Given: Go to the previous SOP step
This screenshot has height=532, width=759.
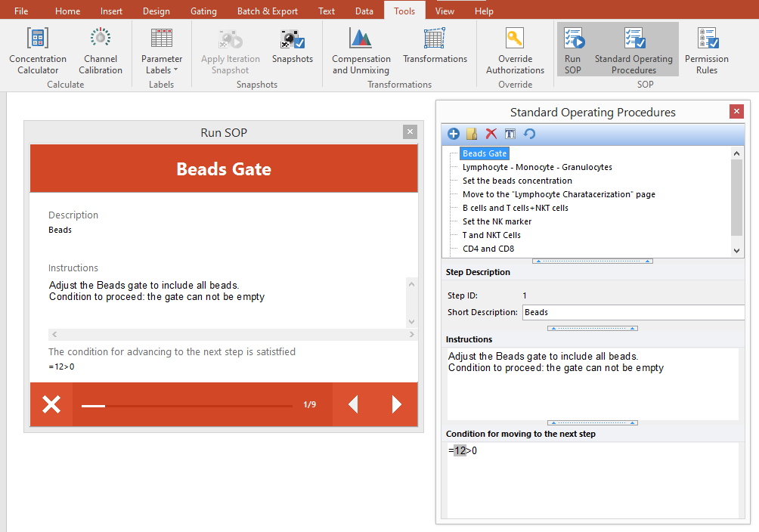Looking at the screenshot, I should (353, 404).
